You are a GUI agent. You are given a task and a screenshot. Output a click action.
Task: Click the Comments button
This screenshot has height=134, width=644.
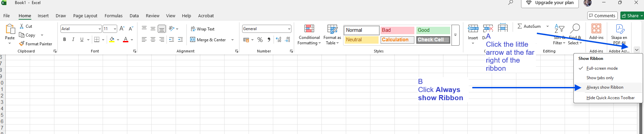[x=602, y=16]
